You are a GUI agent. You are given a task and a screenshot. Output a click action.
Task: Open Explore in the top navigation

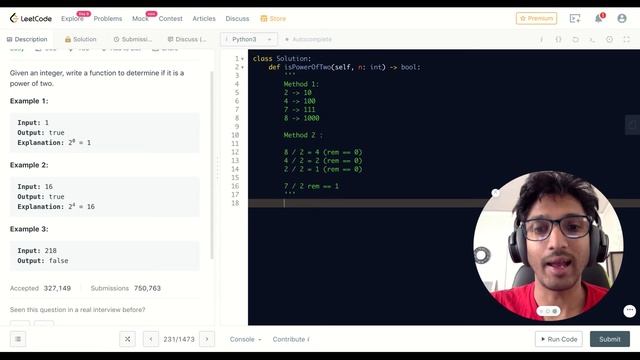click(72, 18)
